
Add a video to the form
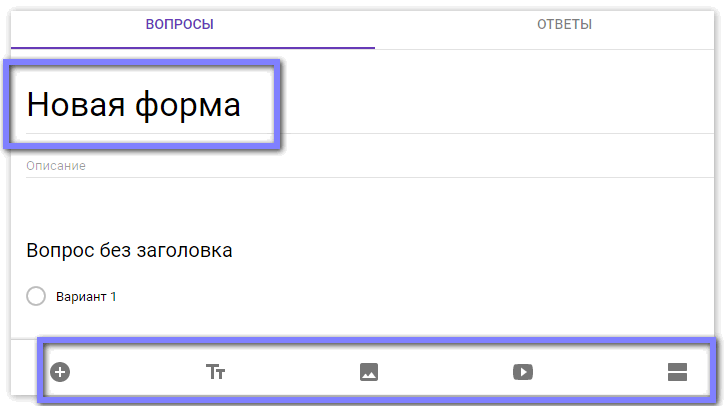click(522, 372)
